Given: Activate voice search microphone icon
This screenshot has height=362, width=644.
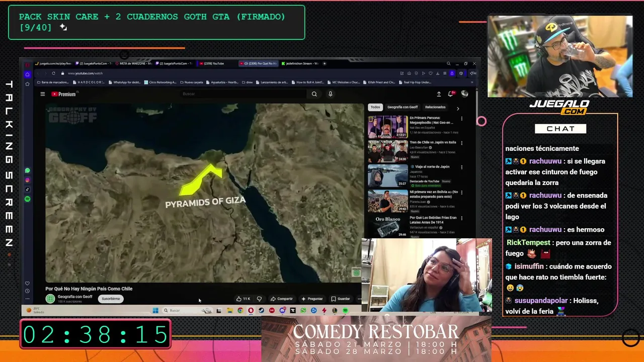Looking at the screenshot, I should (x=331, y=94).
